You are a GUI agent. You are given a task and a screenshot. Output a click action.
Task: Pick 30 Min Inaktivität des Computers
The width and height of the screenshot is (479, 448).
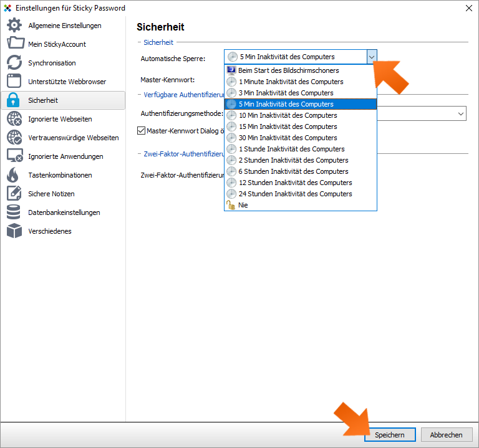click(x=301, y=138)
